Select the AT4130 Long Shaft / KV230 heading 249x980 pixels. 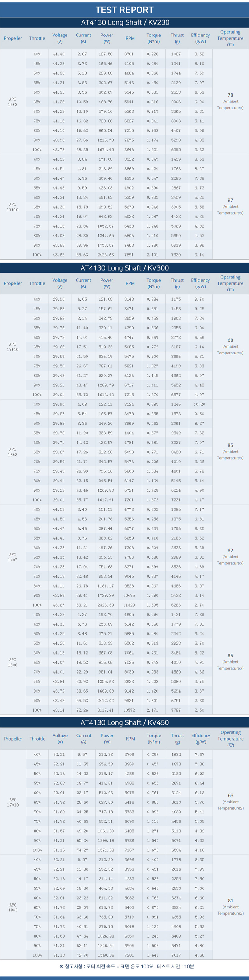point(125,22)
